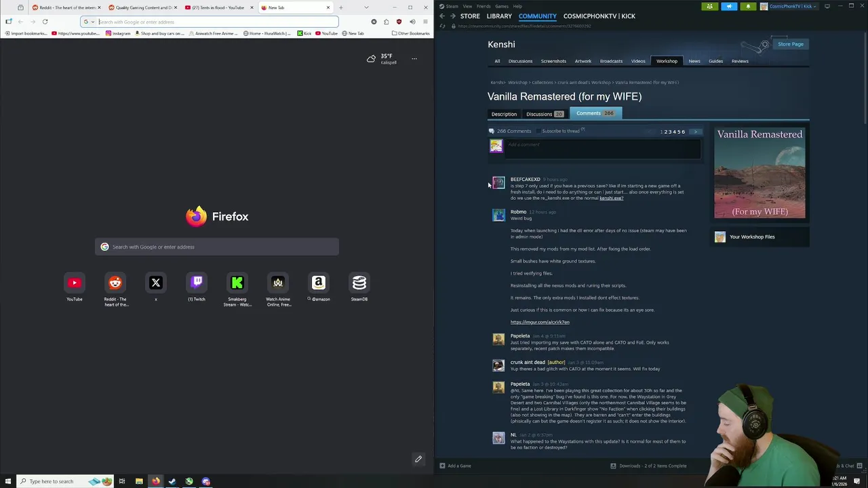The height and width of the screenshot is (488, 868).
Task: Open the Friends menu in Steam
Action: click(484, 6)
